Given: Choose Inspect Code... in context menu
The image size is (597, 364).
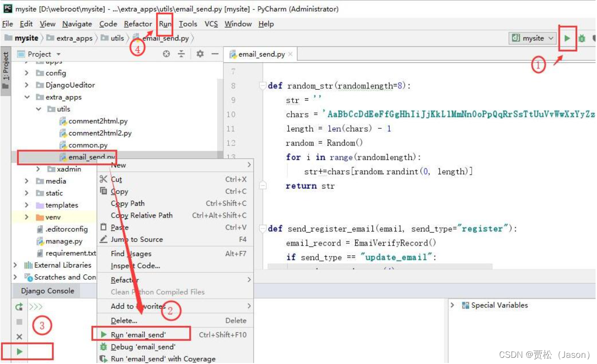Looking at the screenshot, I should coord(175,266).
